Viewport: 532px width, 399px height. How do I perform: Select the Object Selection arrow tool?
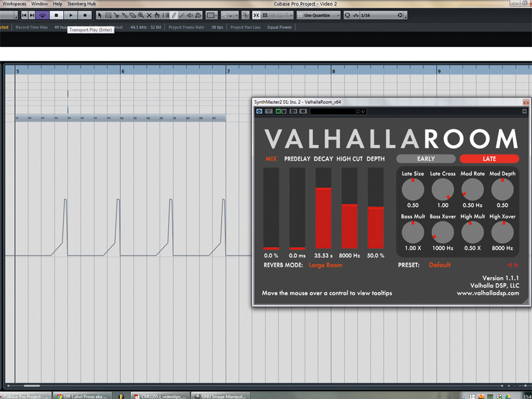click(x=100, y=15)
